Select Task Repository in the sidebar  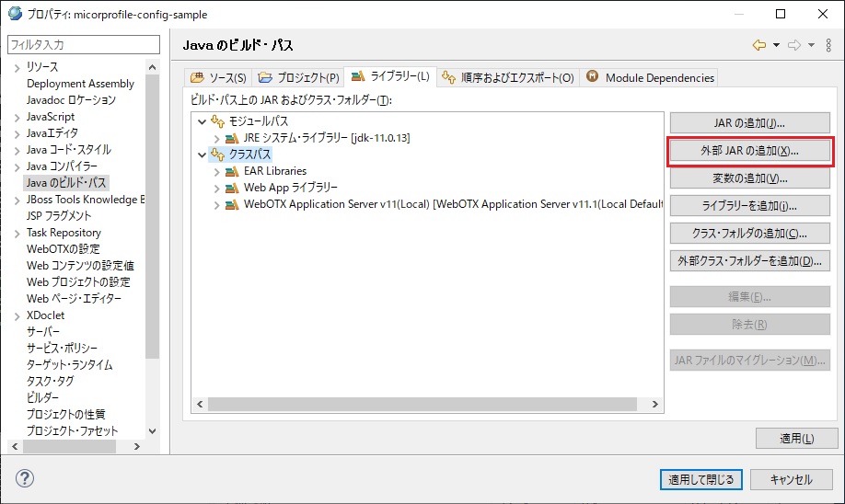tap(64, 233)
